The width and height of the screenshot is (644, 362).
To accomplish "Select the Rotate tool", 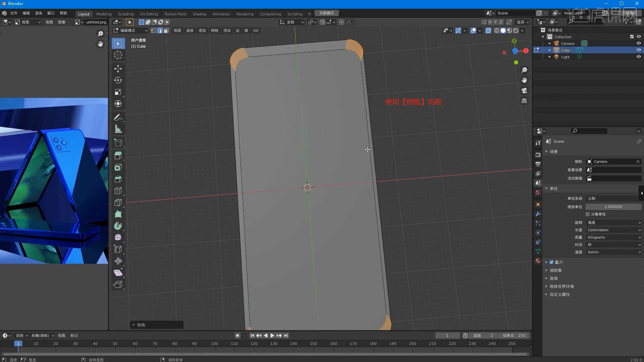I will (x=118, y=80).
